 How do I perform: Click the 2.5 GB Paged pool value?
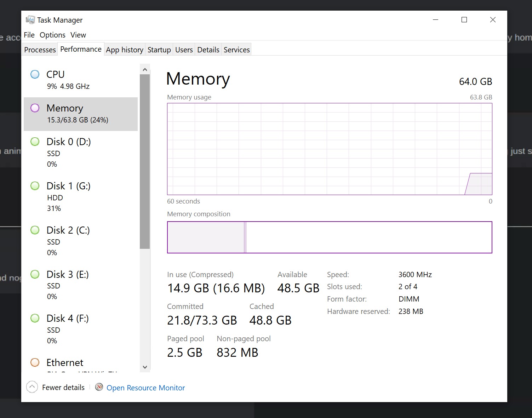coord(185,353)
